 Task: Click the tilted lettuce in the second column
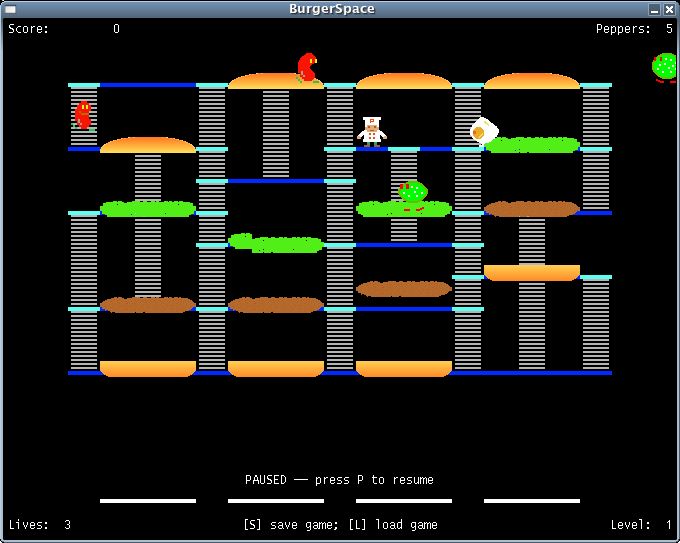coord(276,243)
